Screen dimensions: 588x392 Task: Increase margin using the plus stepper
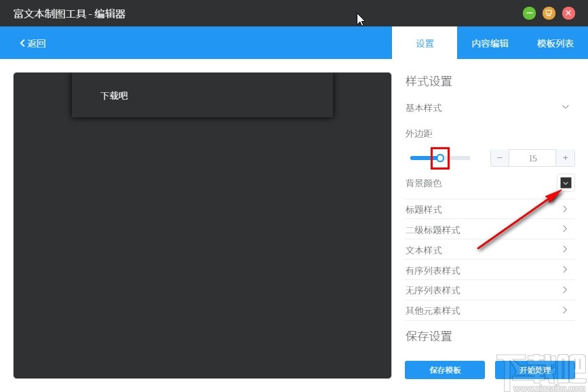[565, 157]
